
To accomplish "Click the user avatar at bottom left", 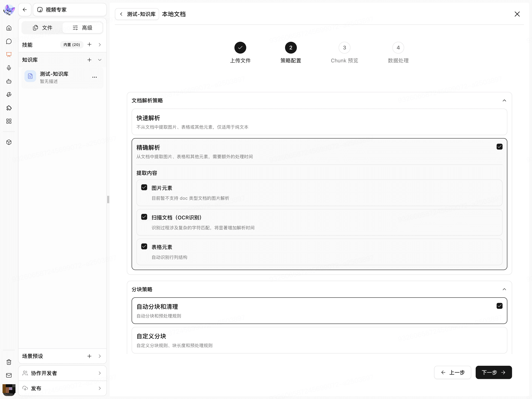I will (x=9, y=390).
